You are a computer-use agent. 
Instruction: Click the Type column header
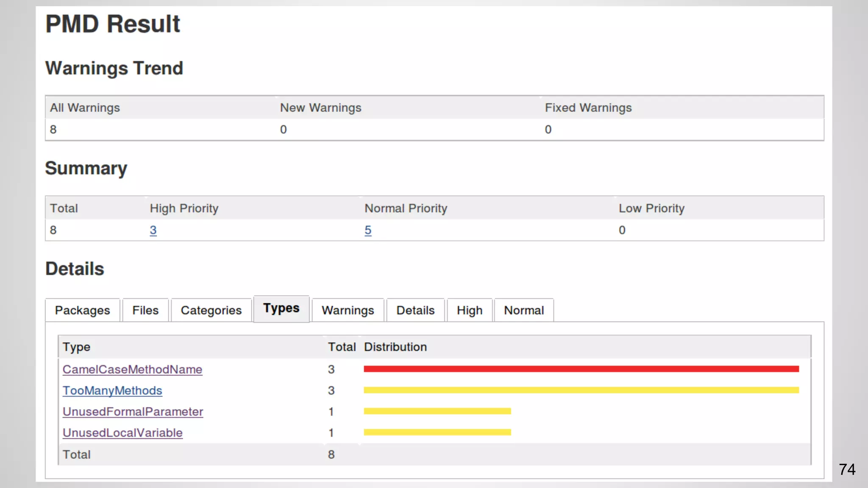(76, 347)
